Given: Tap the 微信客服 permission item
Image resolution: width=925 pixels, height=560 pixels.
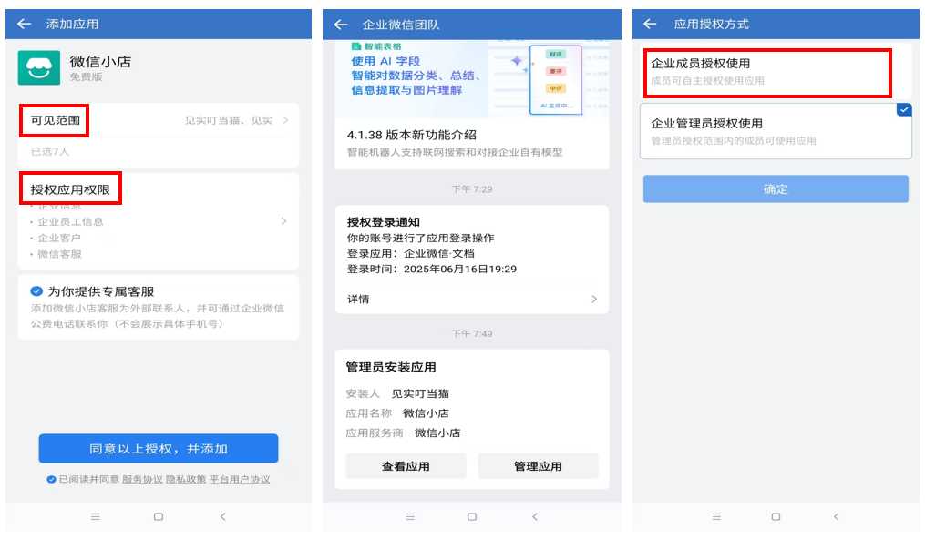Looking at the screenshot, I should pyautogui.click(x=59, y=254).
